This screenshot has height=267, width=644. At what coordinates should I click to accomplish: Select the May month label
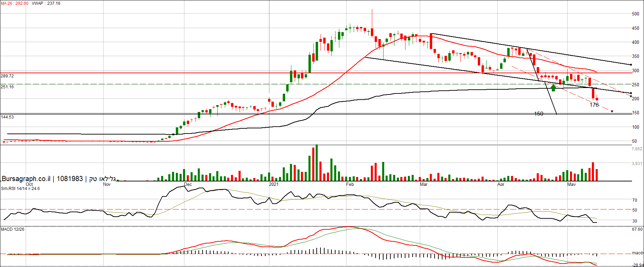tap(571, 185)
